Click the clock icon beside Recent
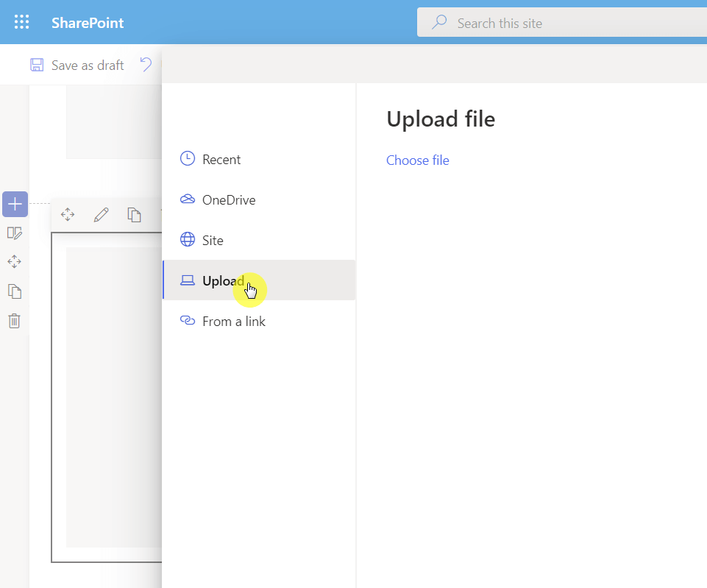 tap(188, 159)
